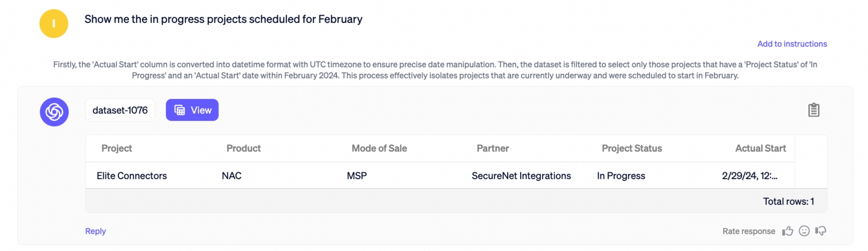This screenshot has width=868, height=251.
Task: Select the SecureNet Integrations cell
Action: tap(521, 176)
